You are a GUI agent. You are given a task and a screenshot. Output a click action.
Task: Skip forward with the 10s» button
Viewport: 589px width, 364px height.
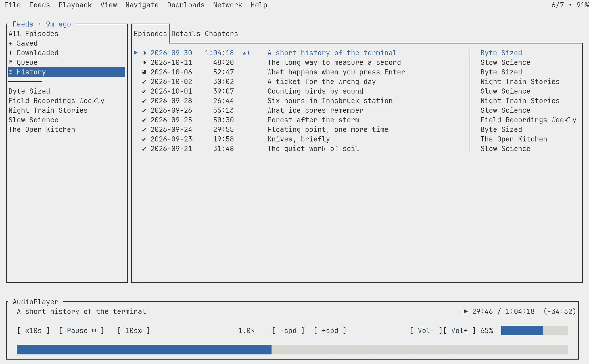pos(134,331)
